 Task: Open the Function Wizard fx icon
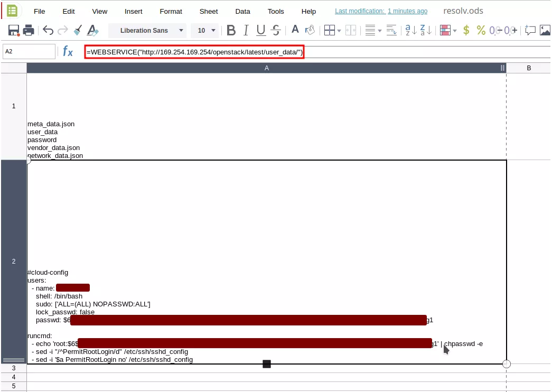pyautogui.click(x=68, y=51)
